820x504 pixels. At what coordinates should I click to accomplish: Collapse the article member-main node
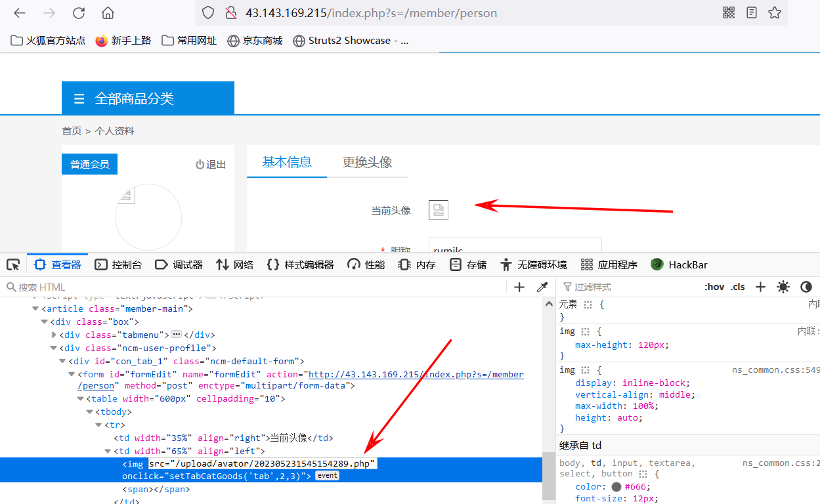[35, 308]
